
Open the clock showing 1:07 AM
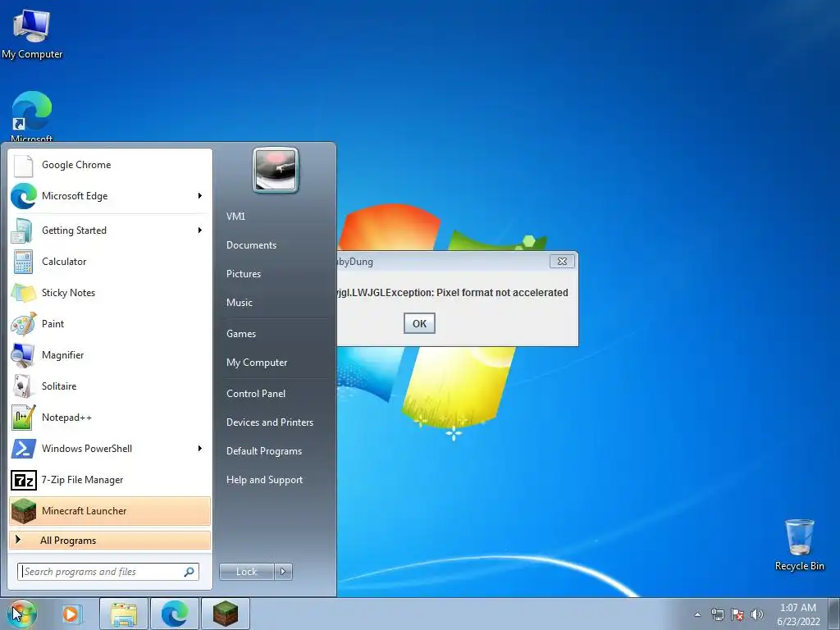pyautogui.click(x=798, y=614)
